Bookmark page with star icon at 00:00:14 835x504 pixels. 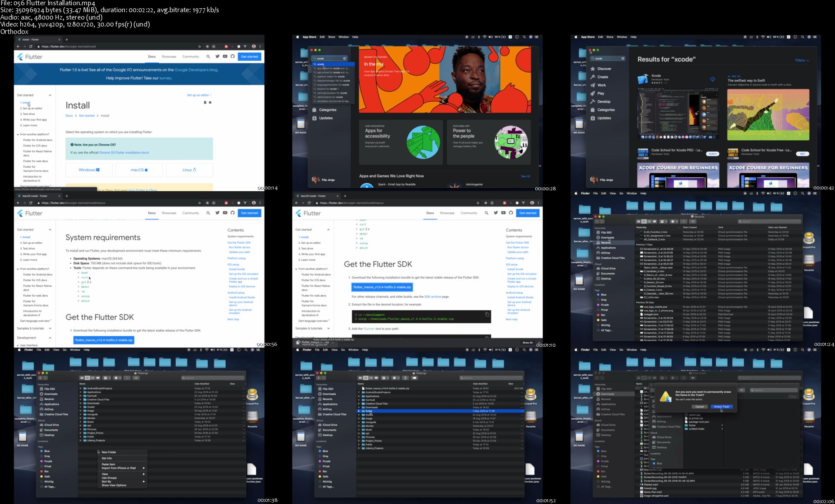[200, 46]
